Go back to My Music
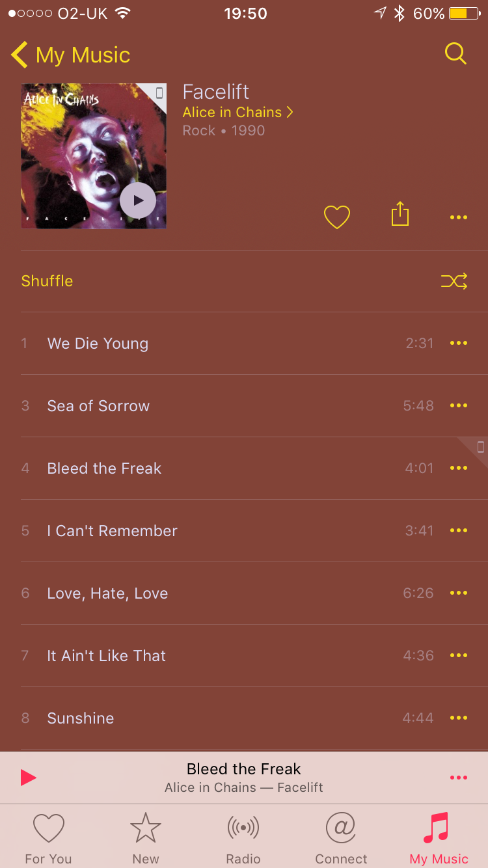Viewport: 488px width, 868px height. 71,55
